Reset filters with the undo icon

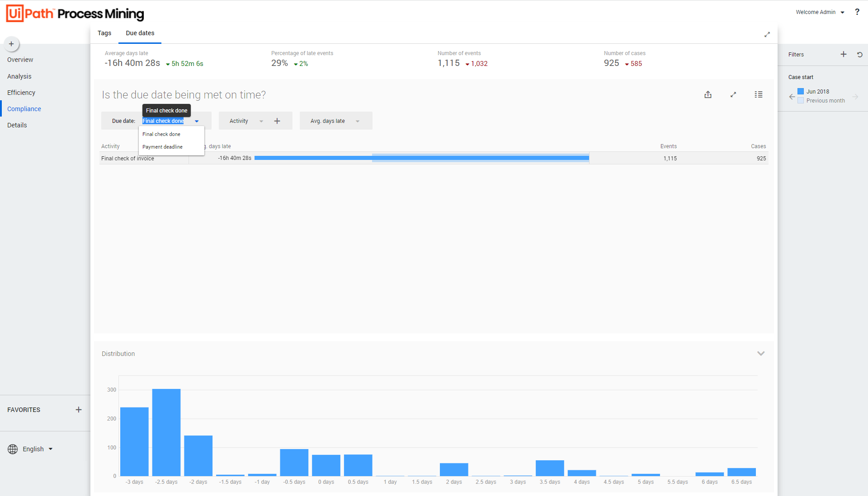click(x=860, y=54)
